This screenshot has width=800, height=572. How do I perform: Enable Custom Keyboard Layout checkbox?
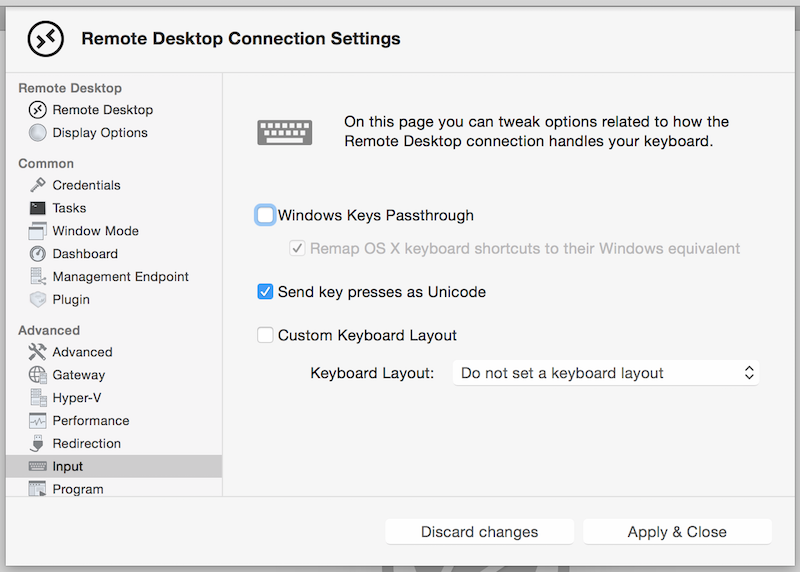point(265,335)
